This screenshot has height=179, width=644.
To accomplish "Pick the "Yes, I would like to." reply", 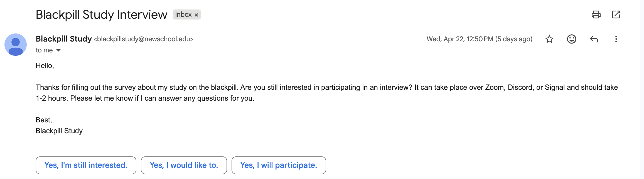I will click(184, 165).
